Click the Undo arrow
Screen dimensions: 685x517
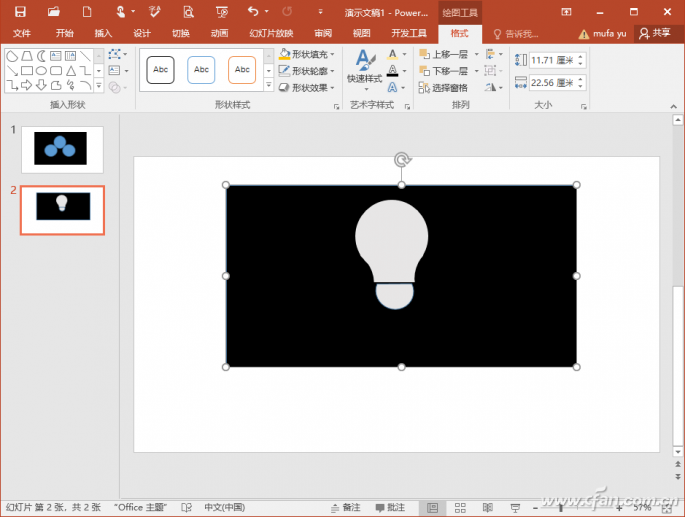pyautogui.click(x=253, y=11)
